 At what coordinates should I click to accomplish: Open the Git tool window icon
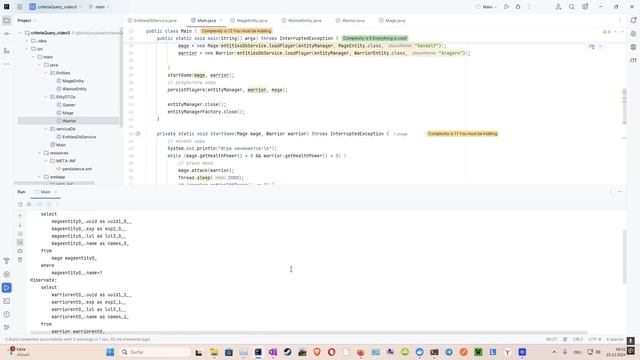[7, 327]
